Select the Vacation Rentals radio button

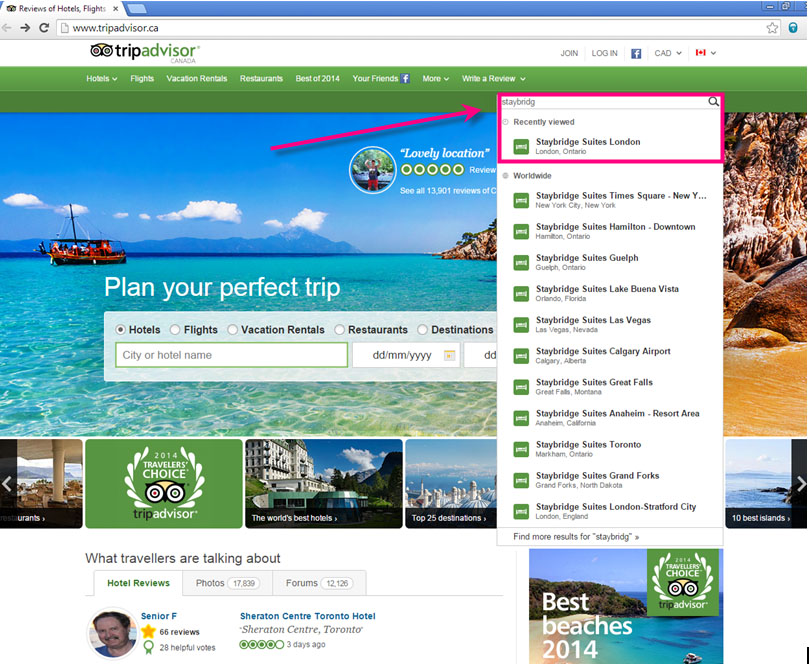(233, 330)
